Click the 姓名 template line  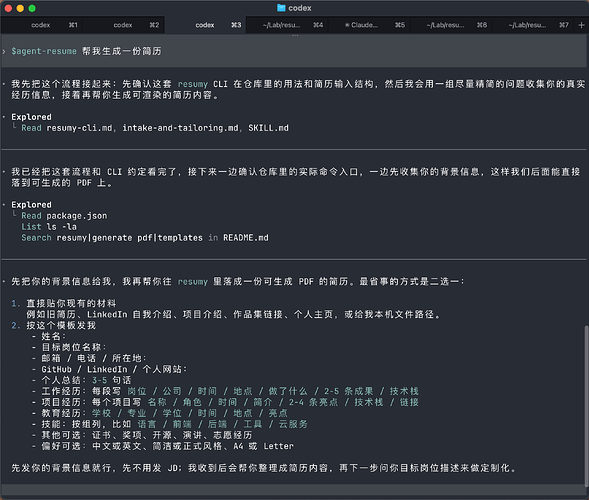click(x=49, y=336)
